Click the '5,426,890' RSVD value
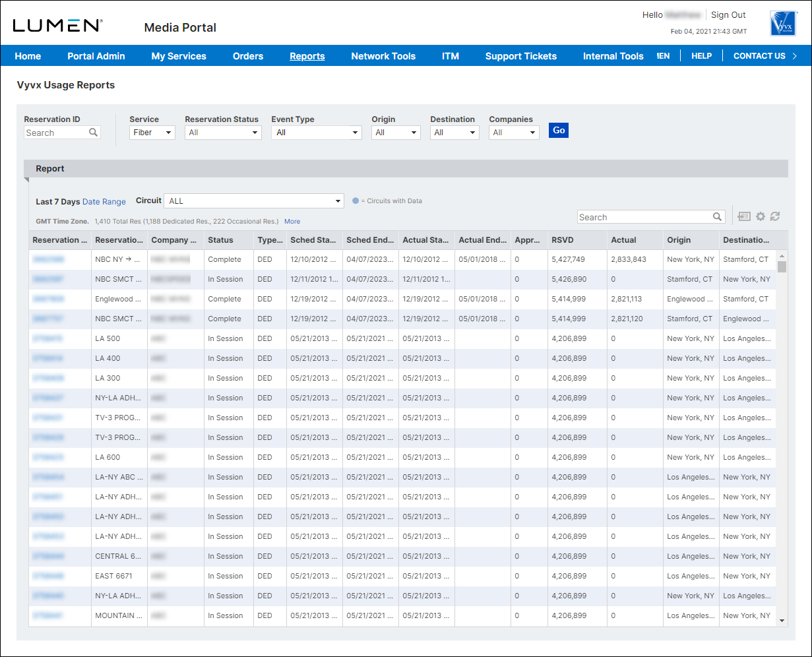Screen dimensions: 812x657 [x=569, y=279]
